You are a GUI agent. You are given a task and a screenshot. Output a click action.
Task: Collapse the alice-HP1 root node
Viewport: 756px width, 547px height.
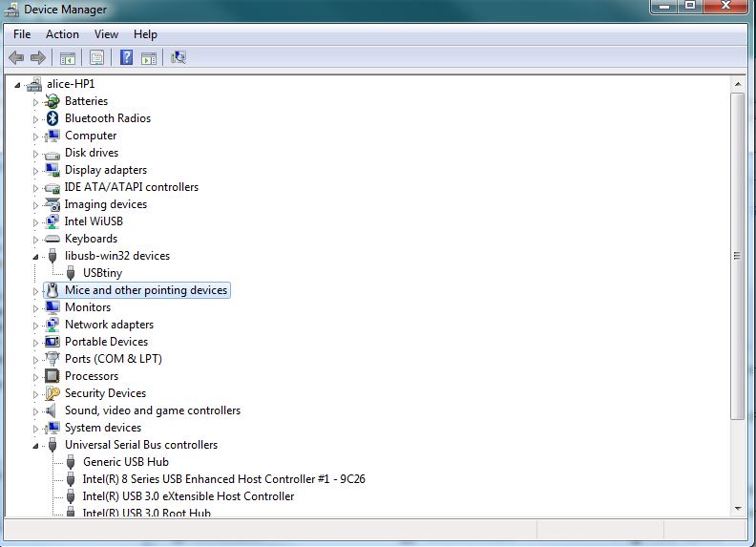coord(17,85)
